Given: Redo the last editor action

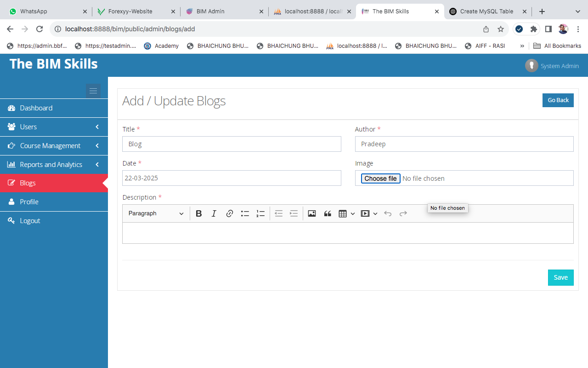Looking at the screenshot, I should click(x=403, y=213).
